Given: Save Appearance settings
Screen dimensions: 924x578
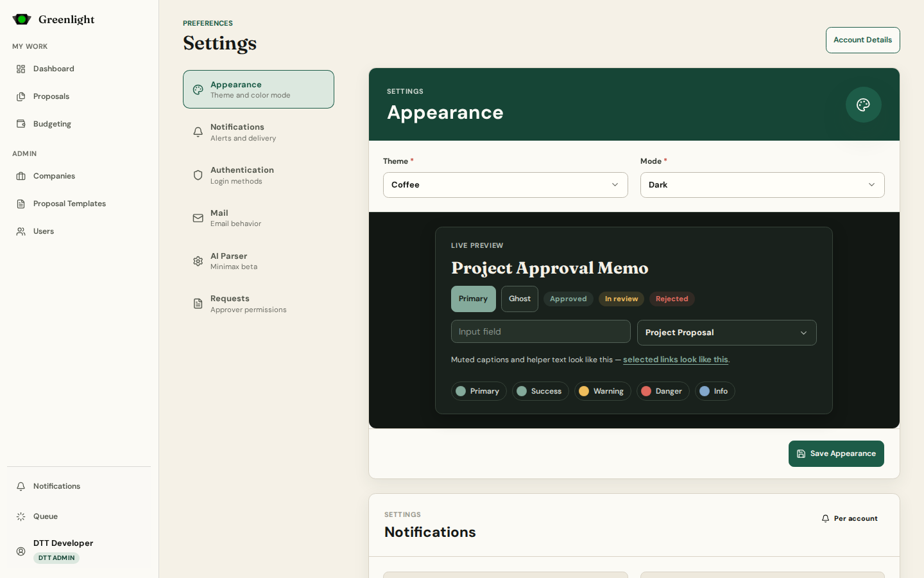Looking at the screenshot, I should [836, 453].
